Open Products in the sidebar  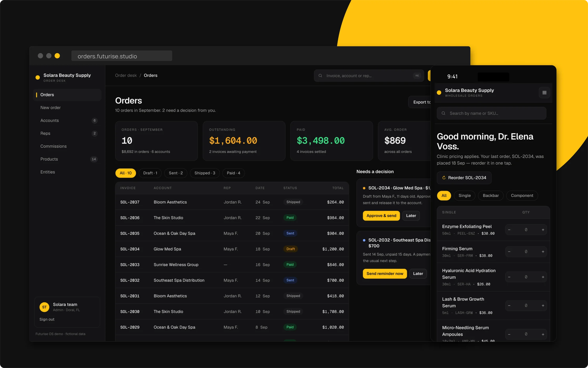[x=67, y=159]
